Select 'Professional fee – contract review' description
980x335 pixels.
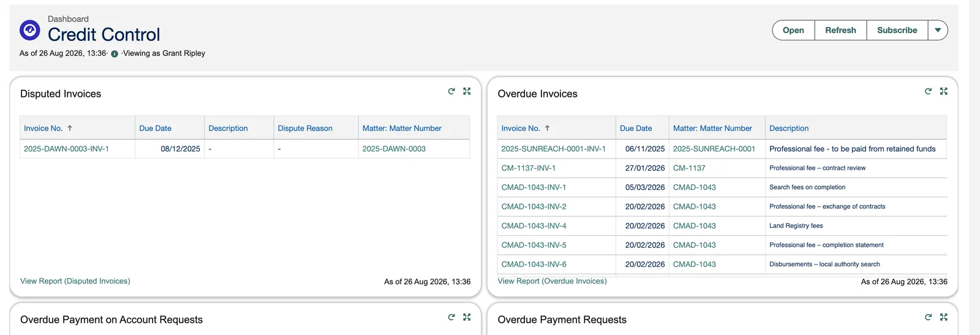tap(817, 168)
